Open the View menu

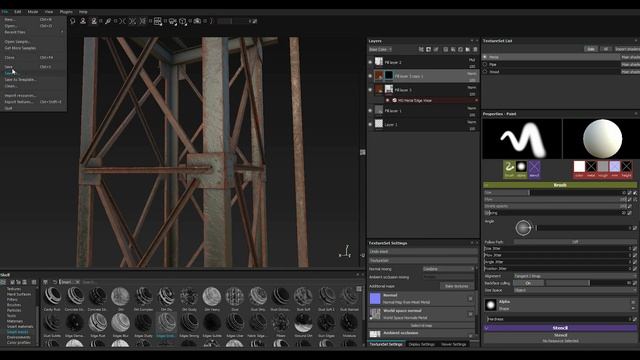pyautogui.click(x=49, y=12)
